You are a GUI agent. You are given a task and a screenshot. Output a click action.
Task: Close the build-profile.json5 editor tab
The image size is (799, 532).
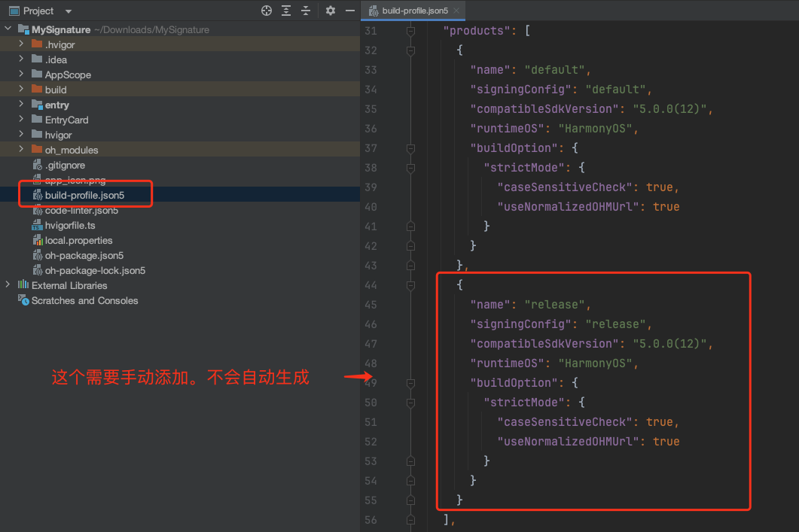pyautogui.click(x=456, y=11)
